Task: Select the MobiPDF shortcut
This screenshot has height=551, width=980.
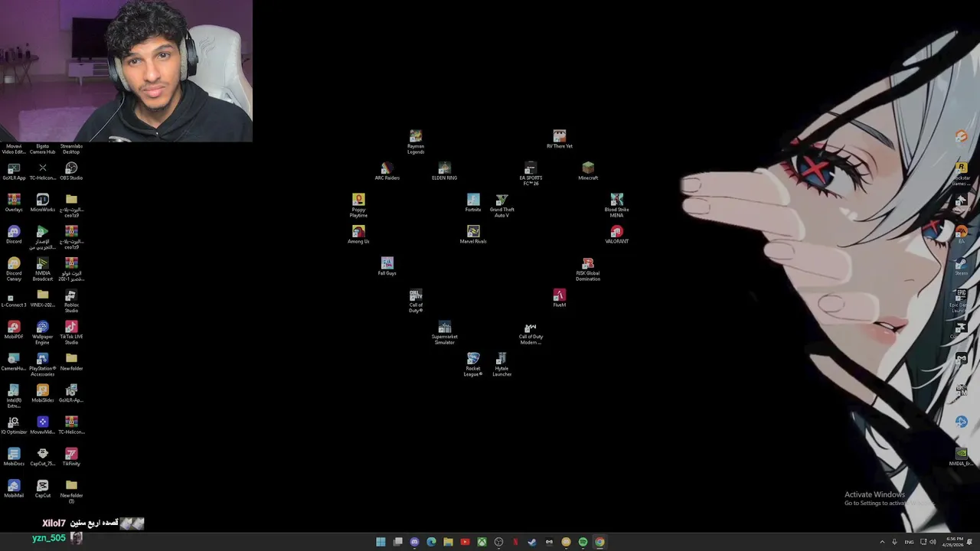Action: pyautogui.click(x=14, y=330)
